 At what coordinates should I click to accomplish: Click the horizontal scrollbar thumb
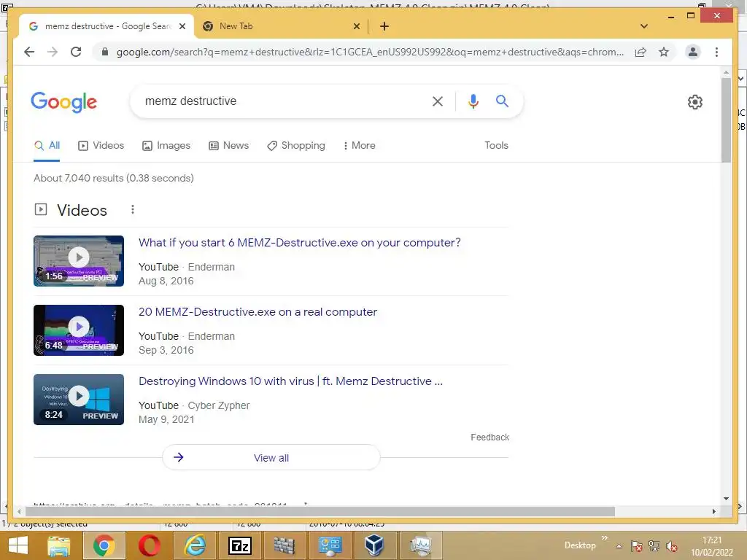click(320, 511)
